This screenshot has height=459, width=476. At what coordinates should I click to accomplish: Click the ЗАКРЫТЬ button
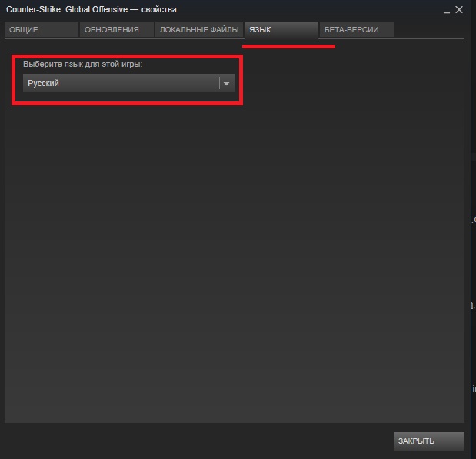(x=428, y=441)
